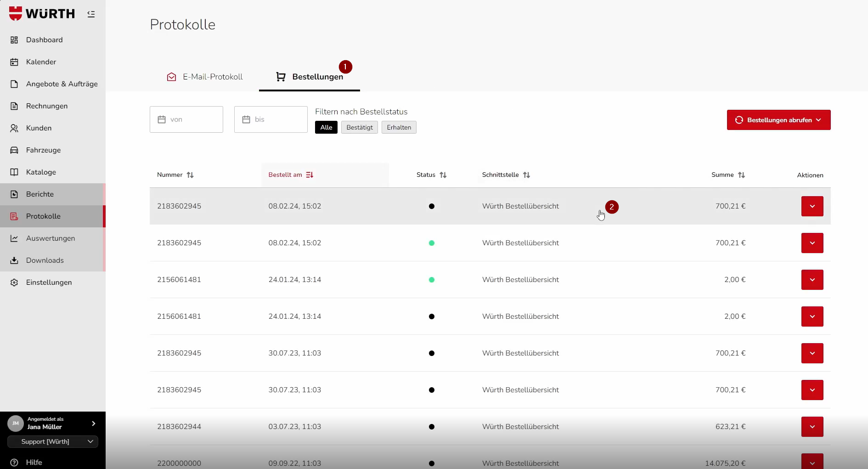Image resolution: width=868 pixels, height=469 pixels.
Task: Select the Bestellungen tab
Action: click(x=310, y=77)
